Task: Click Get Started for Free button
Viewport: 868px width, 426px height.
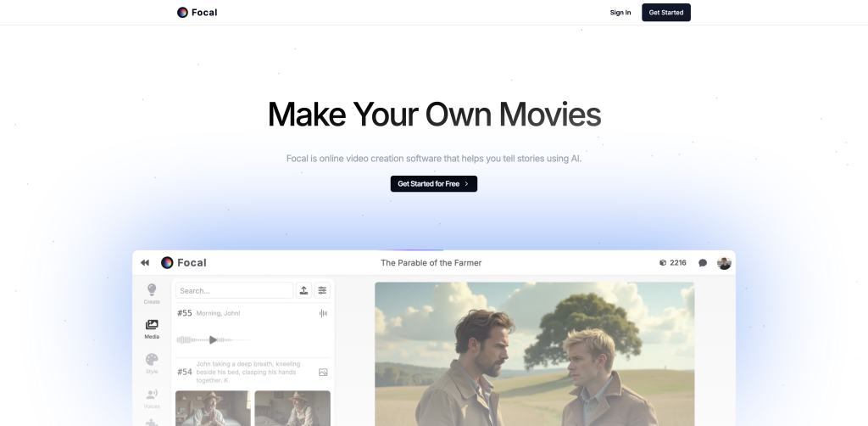Action: point(433,184)
